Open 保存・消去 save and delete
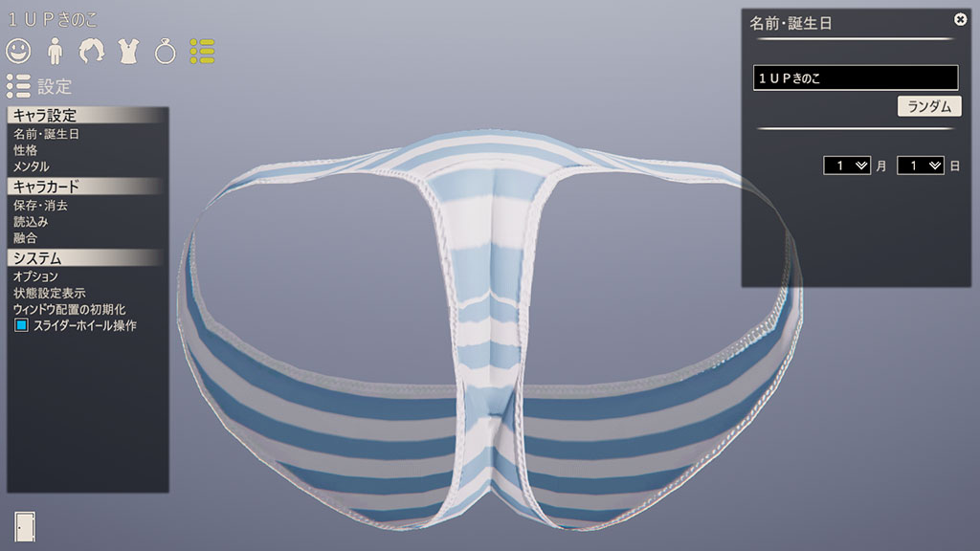980x551 pixels. point(40,205)
